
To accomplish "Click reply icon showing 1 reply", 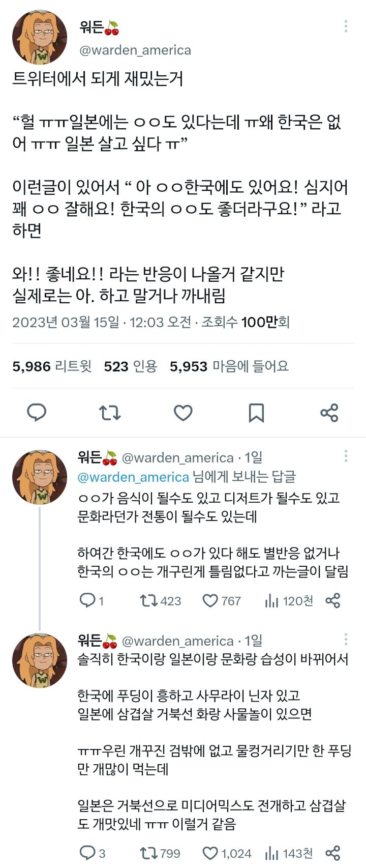I will click(88, 601).
